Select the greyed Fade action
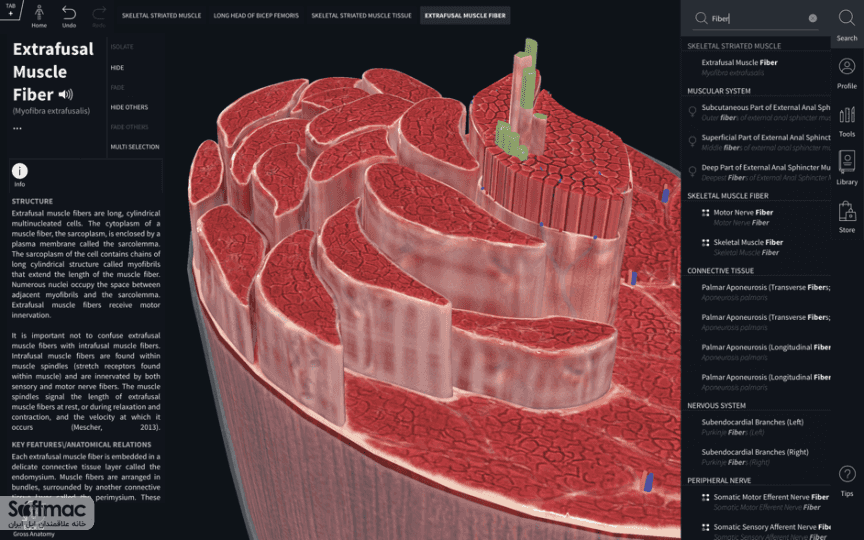The height and width of the screenshot is (540, 864). point(117,87)
